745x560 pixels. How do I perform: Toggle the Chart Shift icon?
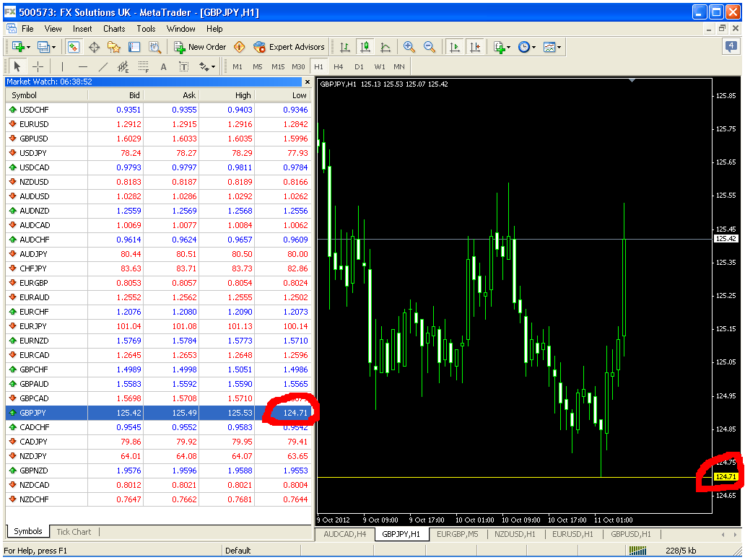pyautogui.click(x=475, y=47)
